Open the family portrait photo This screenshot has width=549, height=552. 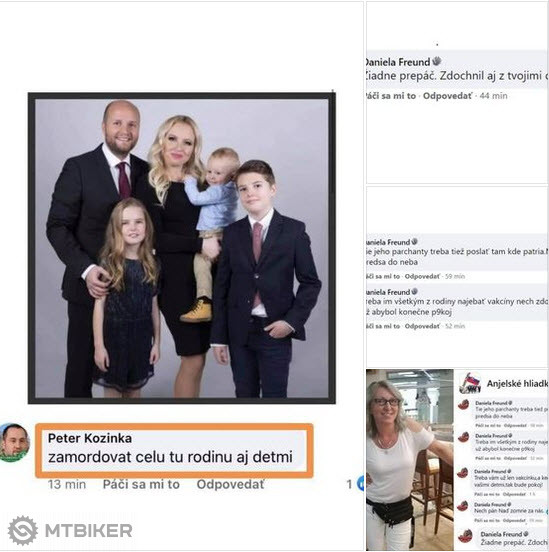coord(182,248)
